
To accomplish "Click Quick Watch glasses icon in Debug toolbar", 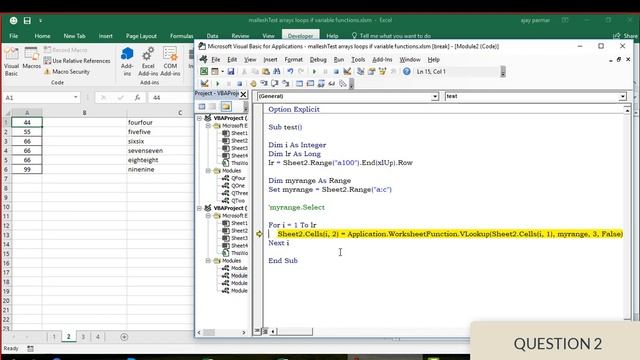I will pos(332,84).
